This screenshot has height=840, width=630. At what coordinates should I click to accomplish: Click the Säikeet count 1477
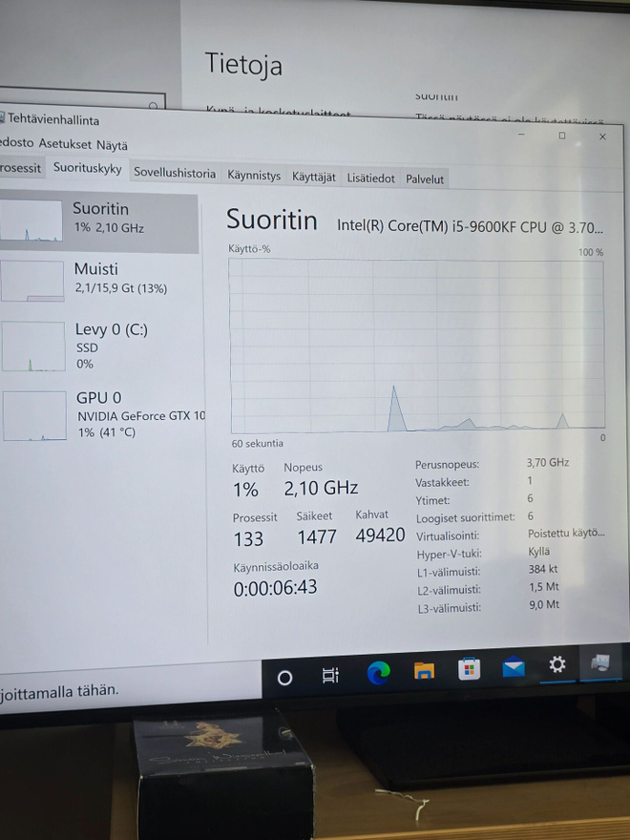point(317,536)
